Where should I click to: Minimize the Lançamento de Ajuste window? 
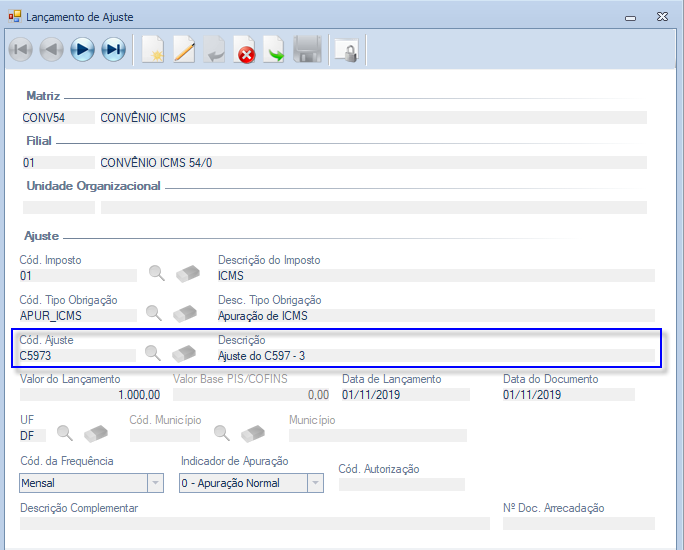tap(630, 18)
